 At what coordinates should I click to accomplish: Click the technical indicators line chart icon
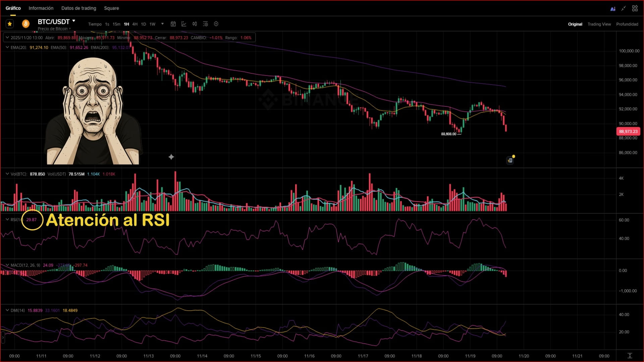tap(184, 24)
